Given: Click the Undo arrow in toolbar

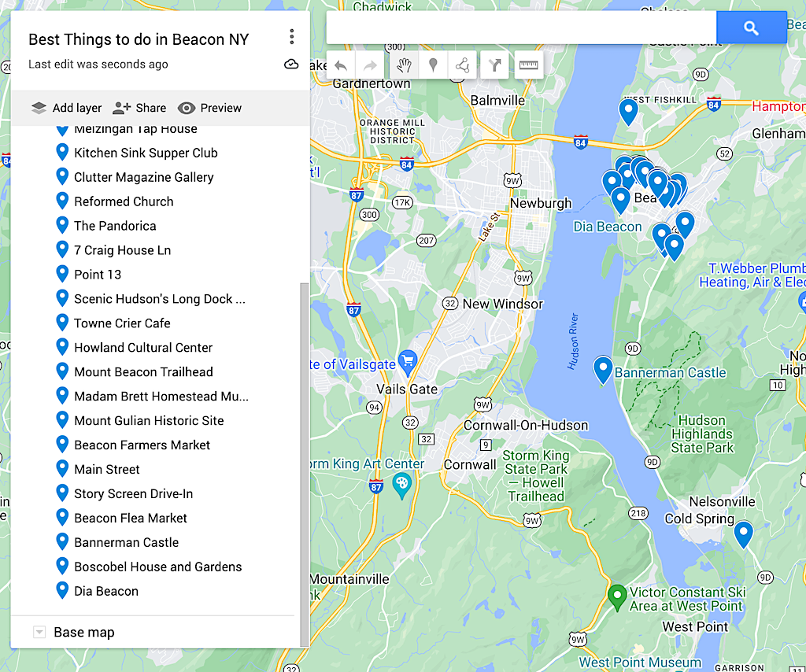Looking at the screenshot, I should pyautogui.click(x=341, y=65).
